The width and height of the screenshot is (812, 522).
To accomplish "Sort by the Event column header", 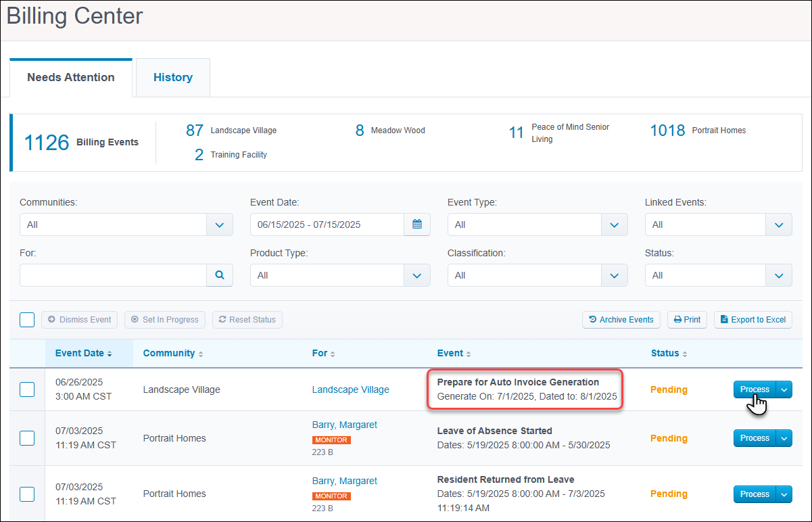I will (453, 354).
